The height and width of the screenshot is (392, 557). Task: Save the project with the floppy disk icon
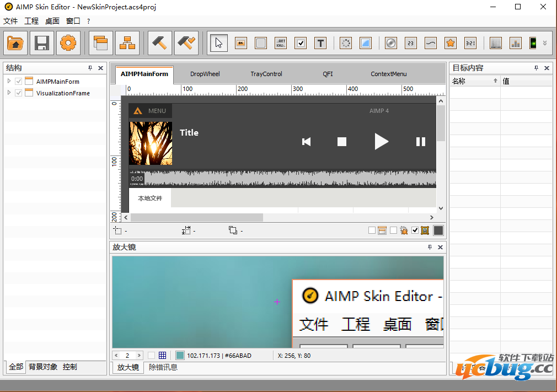coord(41,43)
